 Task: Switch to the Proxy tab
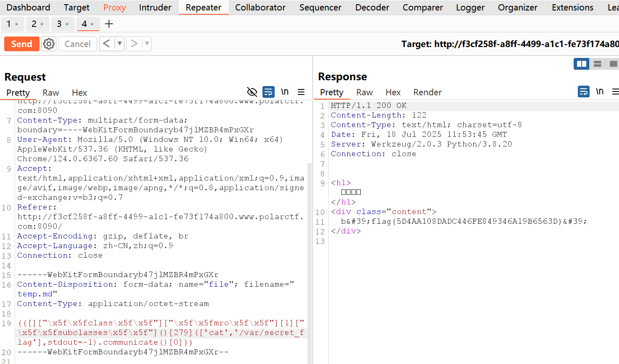pyautogui.click(x=115, y=8)
